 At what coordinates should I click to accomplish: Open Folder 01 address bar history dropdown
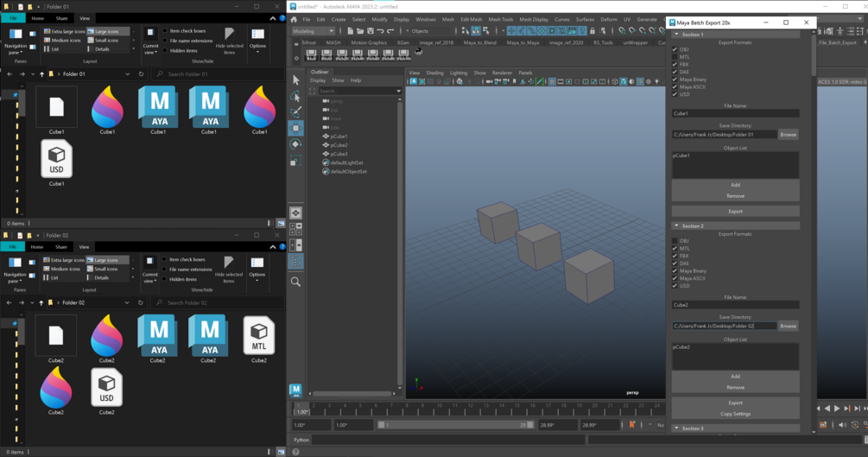127,73
